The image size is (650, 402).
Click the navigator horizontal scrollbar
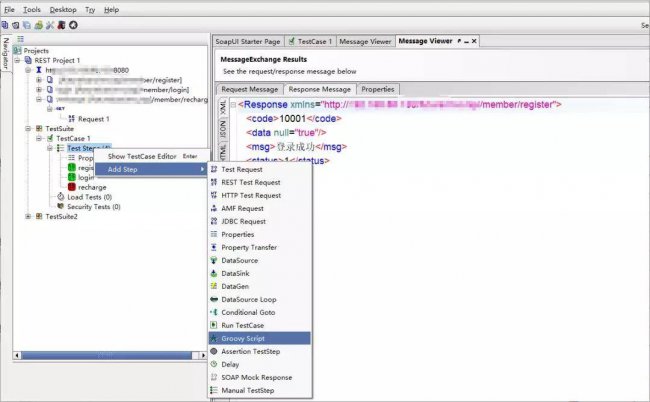(x=110, y=356)
